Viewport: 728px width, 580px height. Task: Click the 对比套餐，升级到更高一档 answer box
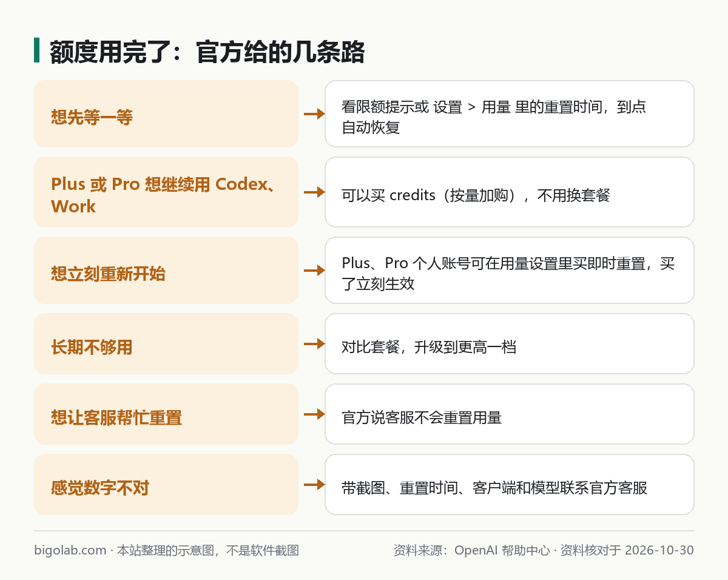click(x=510, y=343)
